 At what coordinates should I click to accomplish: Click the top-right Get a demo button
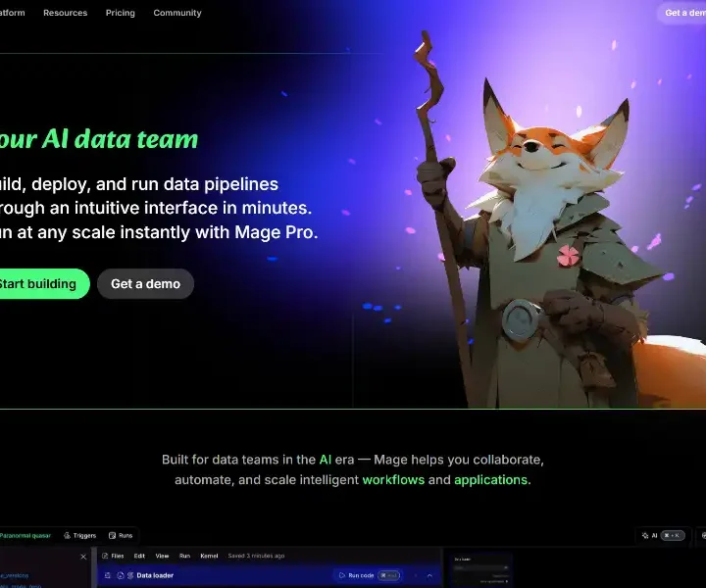tap(683, 13)
